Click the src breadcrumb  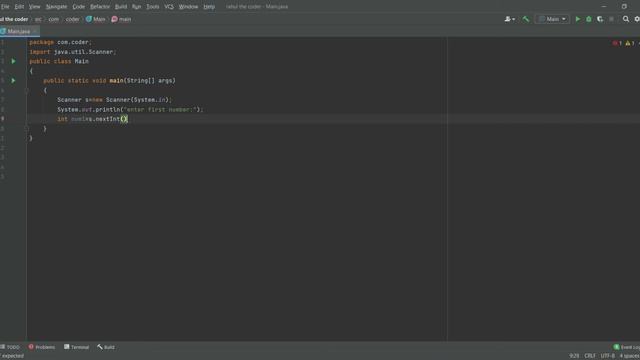click(x=38, y=19)
